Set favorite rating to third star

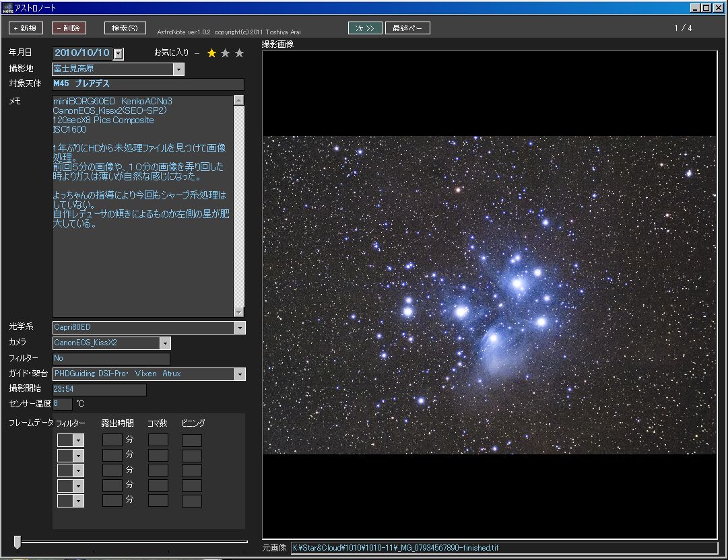[240, 53]
